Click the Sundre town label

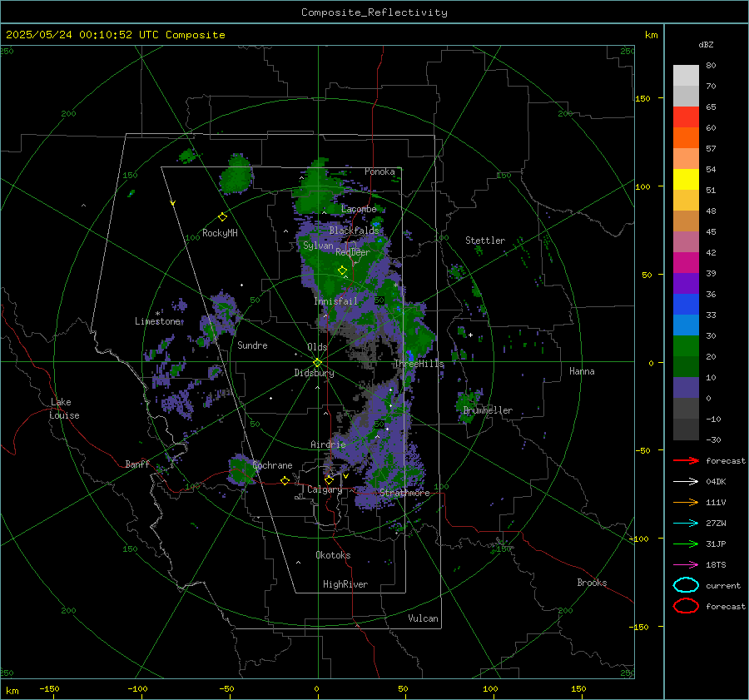pos(252,345)
